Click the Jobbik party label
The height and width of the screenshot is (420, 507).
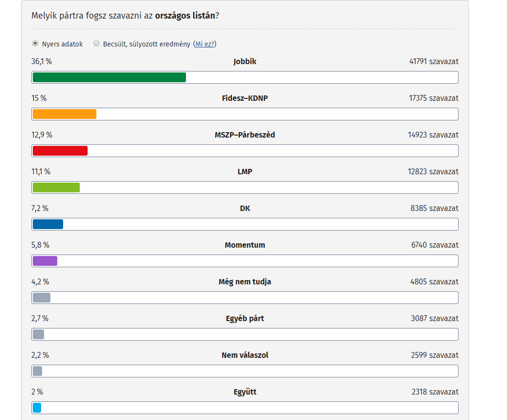(x=245, y=61)
